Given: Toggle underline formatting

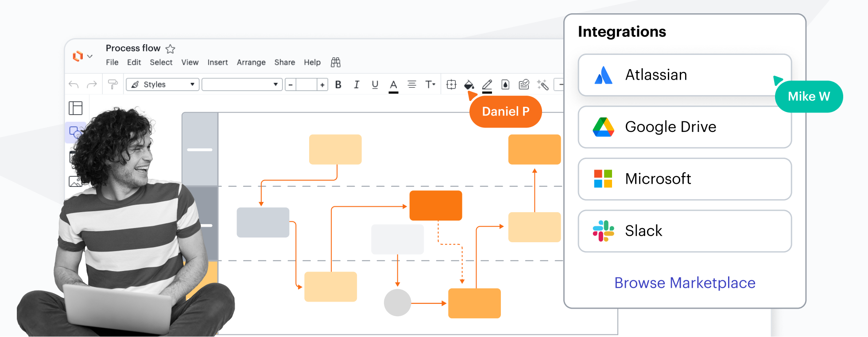Looking at the screenshot, I should coord(375,85).
